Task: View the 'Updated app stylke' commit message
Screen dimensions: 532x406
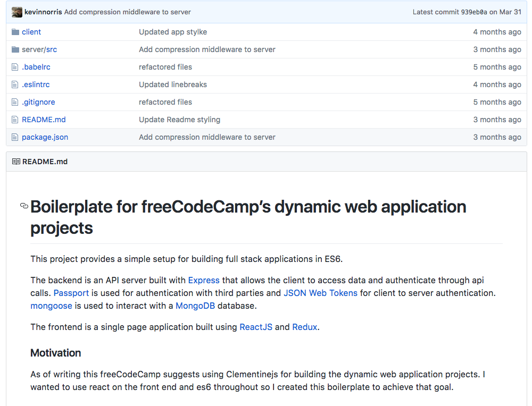Action: pyautogui.click(x=173, y=32)
